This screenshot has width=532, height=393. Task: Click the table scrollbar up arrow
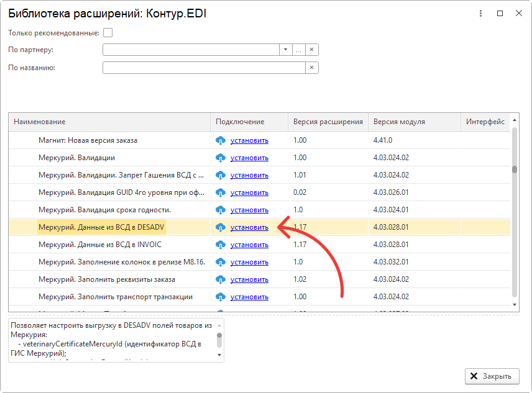[x=515, y=120]
